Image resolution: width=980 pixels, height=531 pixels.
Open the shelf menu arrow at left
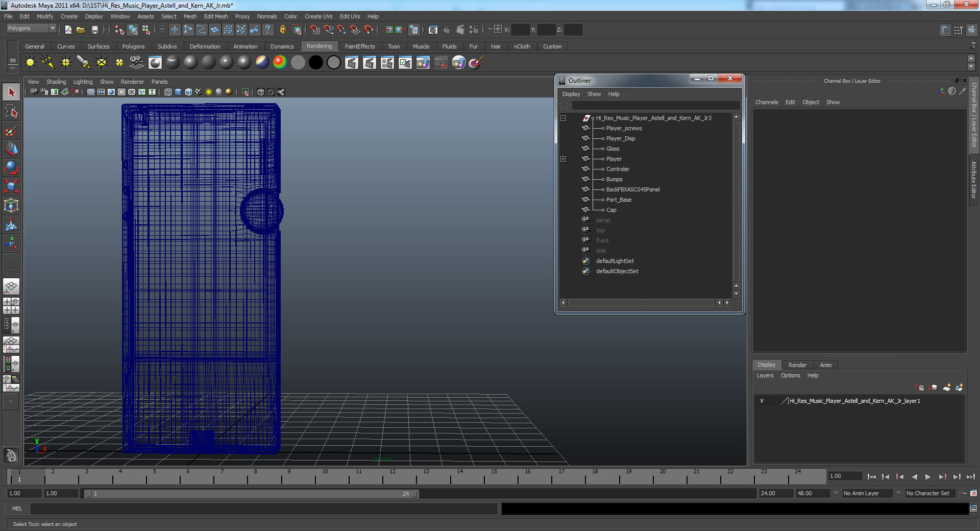(13, 68)
